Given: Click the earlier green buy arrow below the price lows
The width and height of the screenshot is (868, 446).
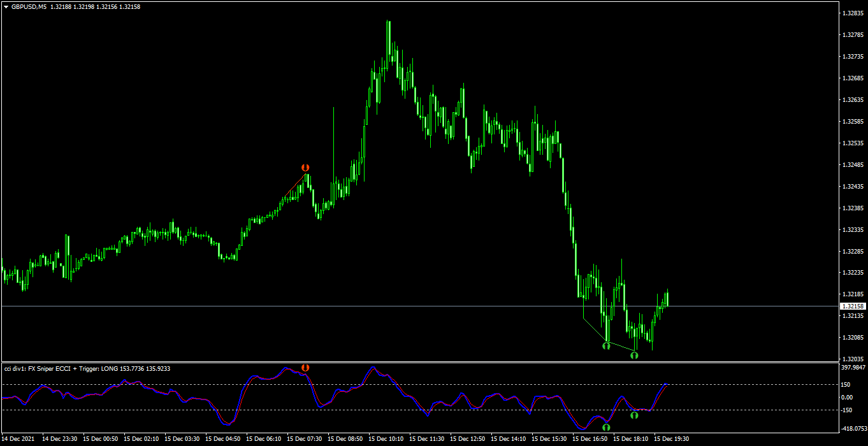Looking at the screenshot, I should 606,346.
